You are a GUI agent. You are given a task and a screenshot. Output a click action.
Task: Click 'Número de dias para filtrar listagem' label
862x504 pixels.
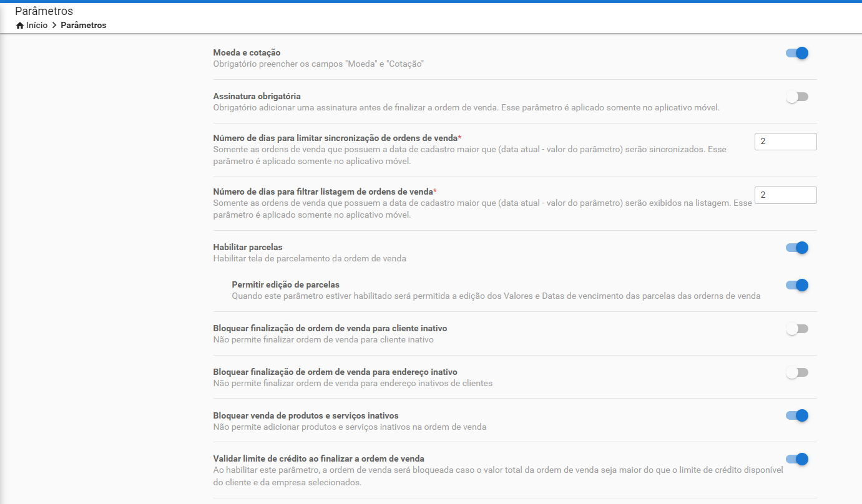pyautogui.click(x=325, y=191)
